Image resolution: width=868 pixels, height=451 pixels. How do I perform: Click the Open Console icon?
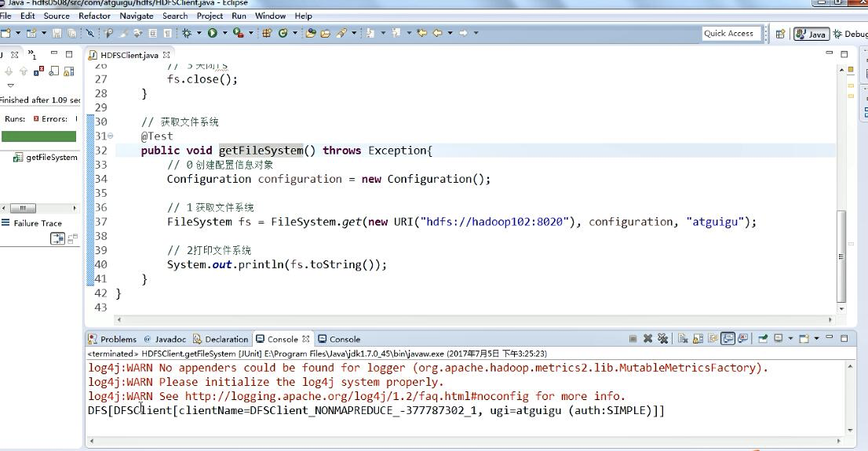(x=804, y=339)
